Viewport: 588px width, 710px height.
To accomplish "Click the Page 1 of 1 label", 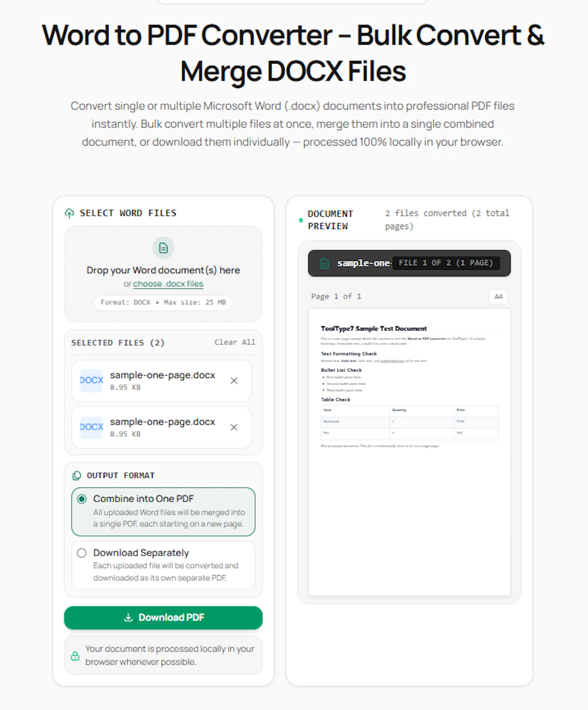I will tap(336, 296).
